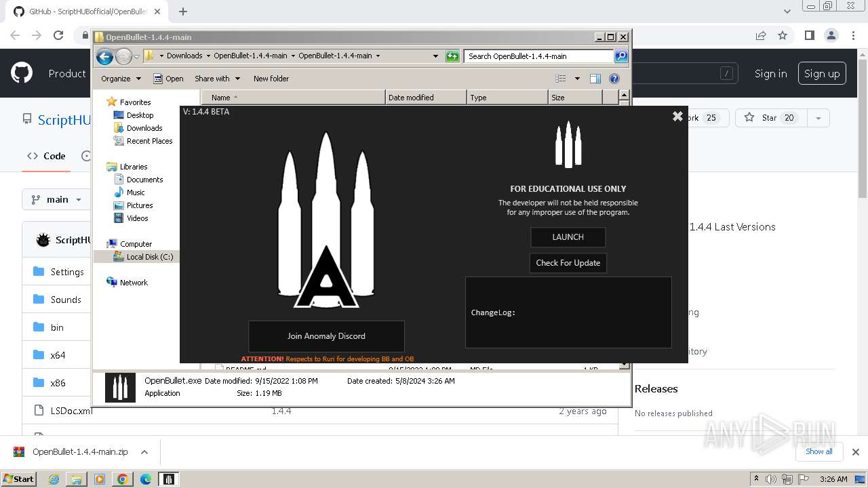Refresh the Explorer folder view
This screenshot has height=488, width=868.
pos(452,56)
